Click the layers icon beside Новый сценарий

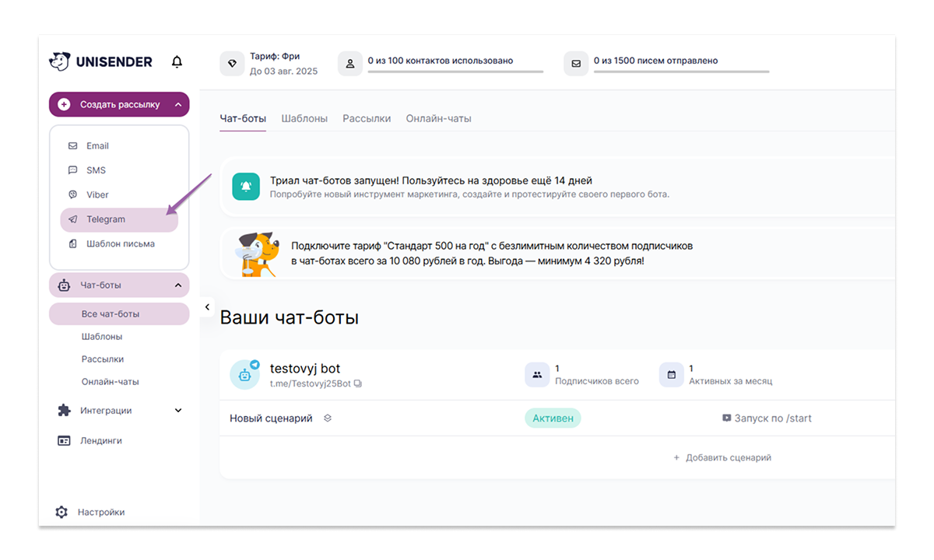click(x=328, y=418)
